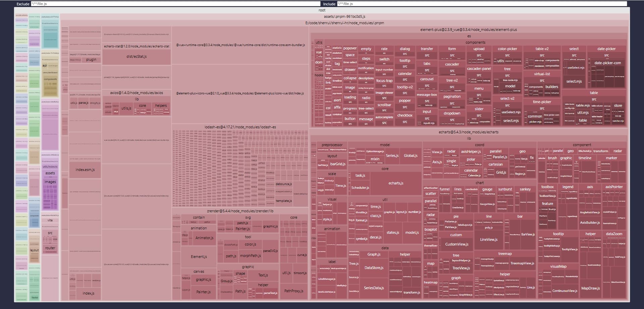Click the table.mjs block
The height and width of the screenshot is (309, 644).
583,105
